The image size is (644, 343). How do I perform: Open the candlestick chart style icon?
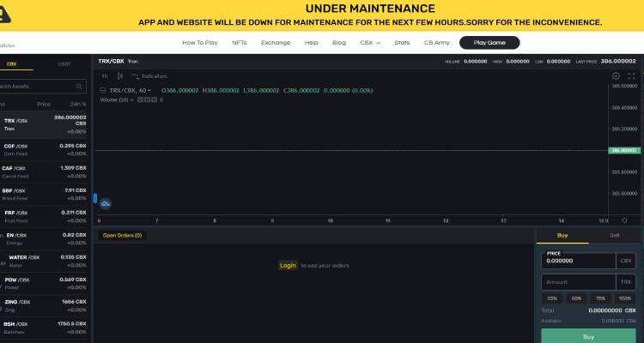[x=120, y=76]
